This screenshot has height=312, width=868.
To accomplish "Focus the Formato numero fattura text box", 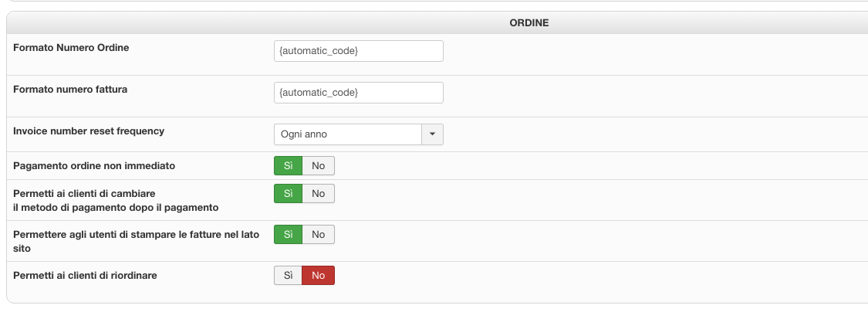I will point(358,93).
